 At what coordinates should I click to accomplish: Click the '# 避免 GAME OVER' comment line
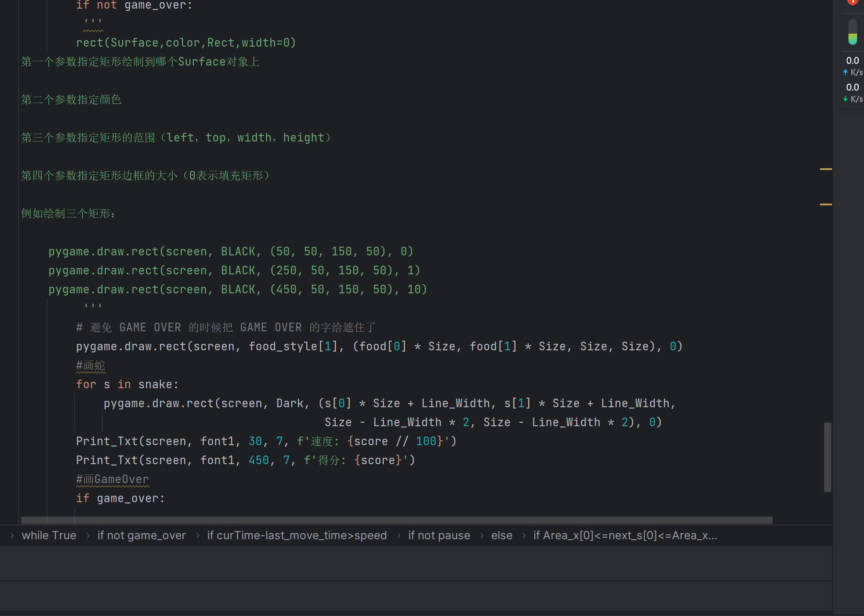click(226, 327)
